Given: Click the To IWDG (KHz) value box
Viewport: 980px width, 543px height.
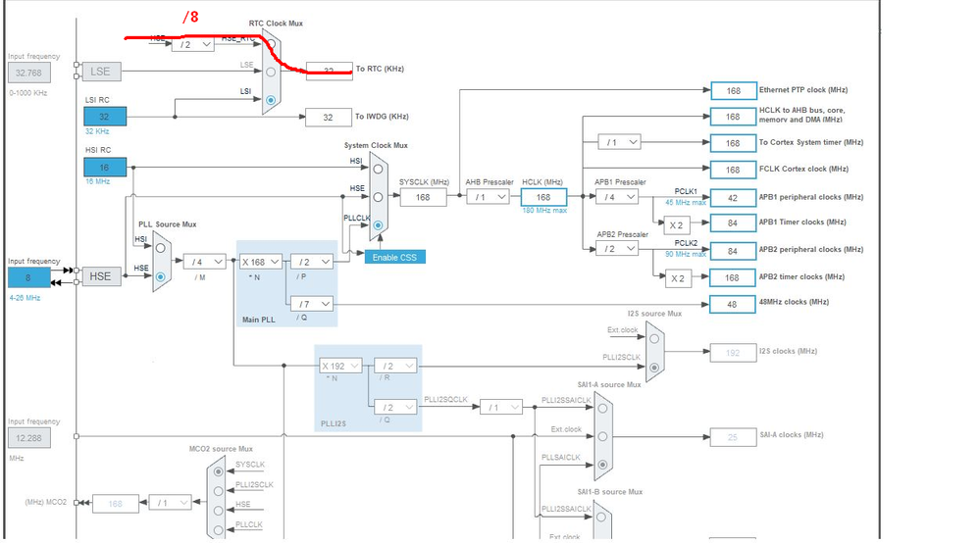Looking at the screenshot, I should (328, 118).
